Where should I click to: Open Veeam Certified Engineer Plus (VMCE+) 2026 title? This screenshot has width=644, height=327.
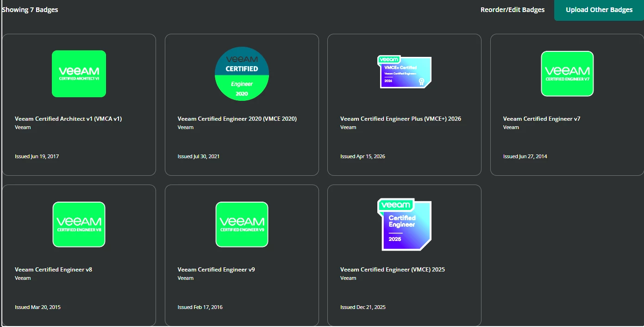(400, 119)
